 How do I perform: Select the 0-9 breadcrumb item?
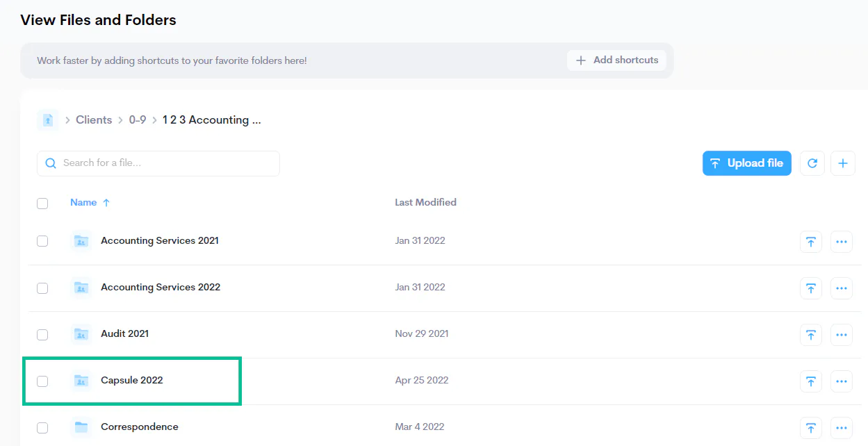point(138,119)
